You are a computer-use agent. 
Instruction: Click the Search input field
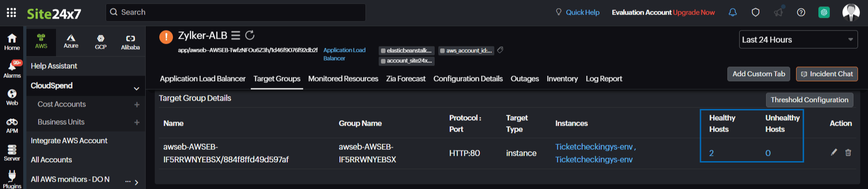click(237, 12)
